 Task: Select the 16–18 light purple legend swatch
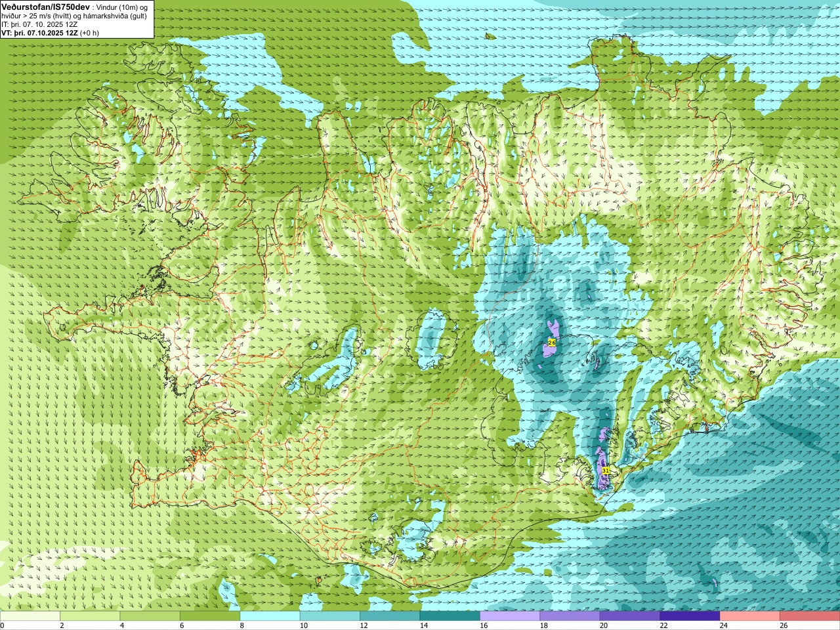point(510,616)
